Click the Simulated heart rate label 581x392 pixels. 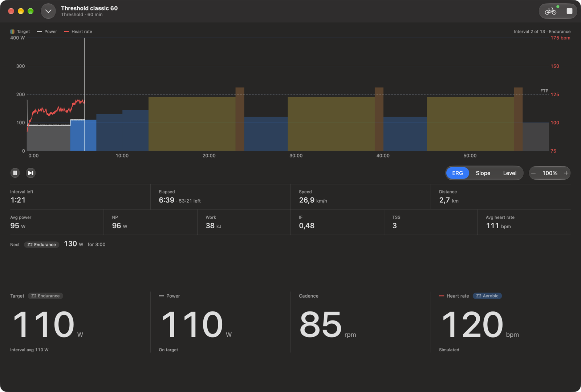tap(449, 350)
